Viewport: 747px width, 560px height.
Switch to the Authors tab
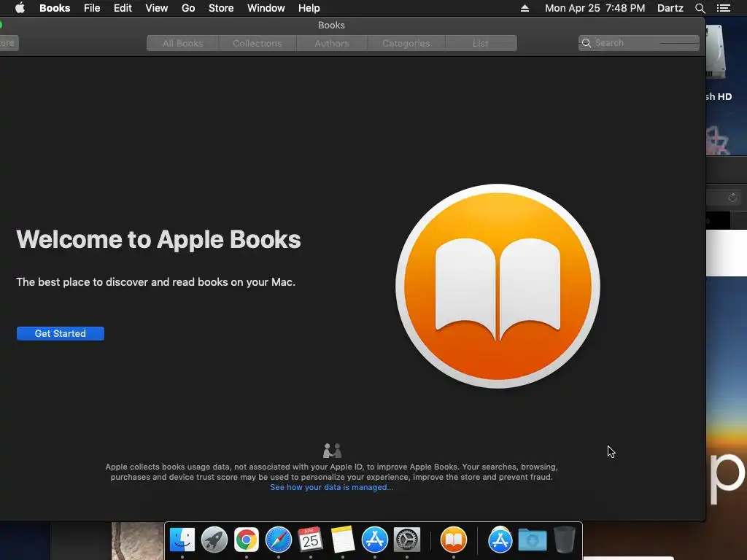pos(332,43)
